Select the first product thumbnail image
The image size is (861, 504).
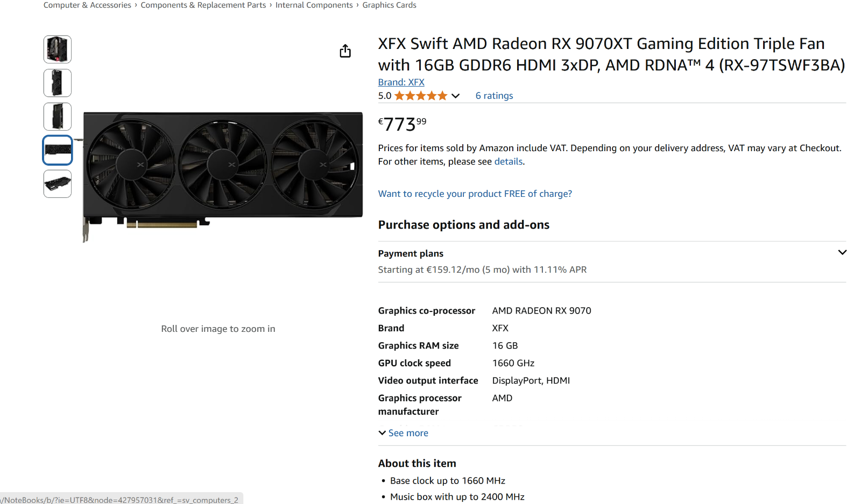click(58, 49)
